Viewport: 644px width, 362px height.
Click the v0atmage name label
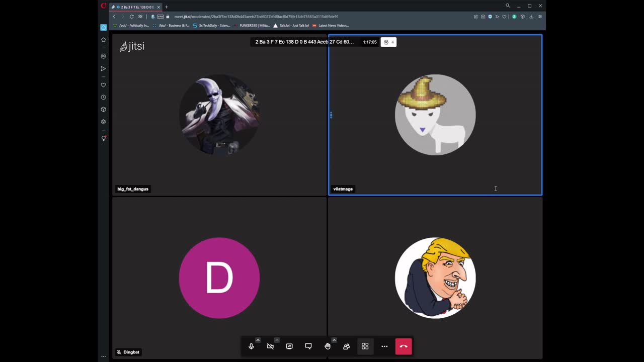343,189
